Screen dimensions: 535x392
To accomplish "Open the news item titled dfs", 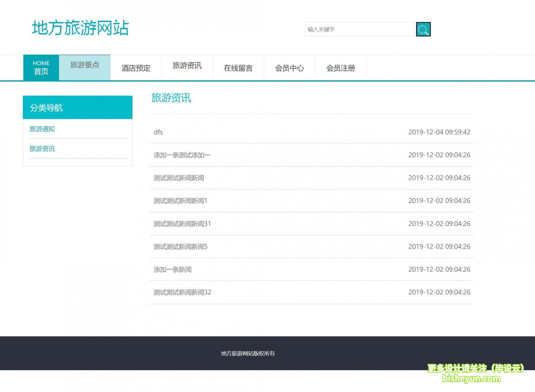I will pos(158,132).
